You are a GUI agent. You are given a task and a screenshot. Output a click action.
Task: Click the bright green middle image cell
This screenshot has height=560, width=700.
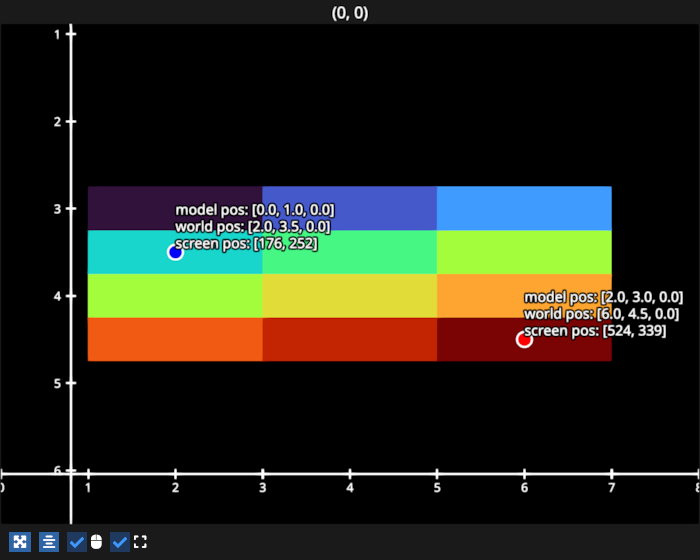[x=349, y=252]
